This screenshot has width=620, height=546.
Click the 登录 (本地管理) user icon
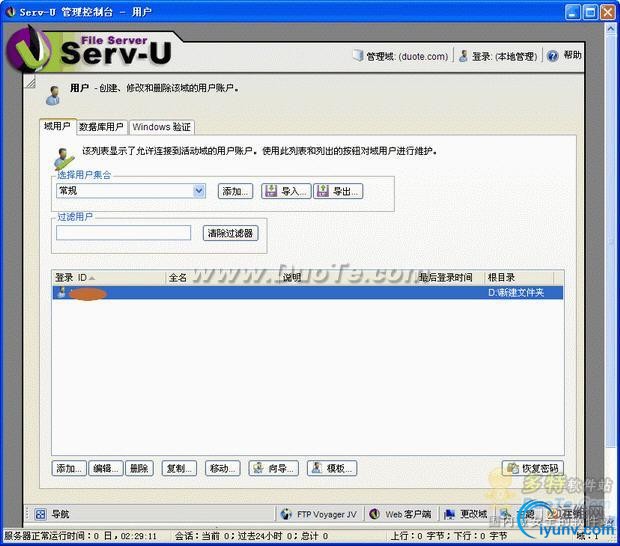pyautogui.click(x=463, y=56)
